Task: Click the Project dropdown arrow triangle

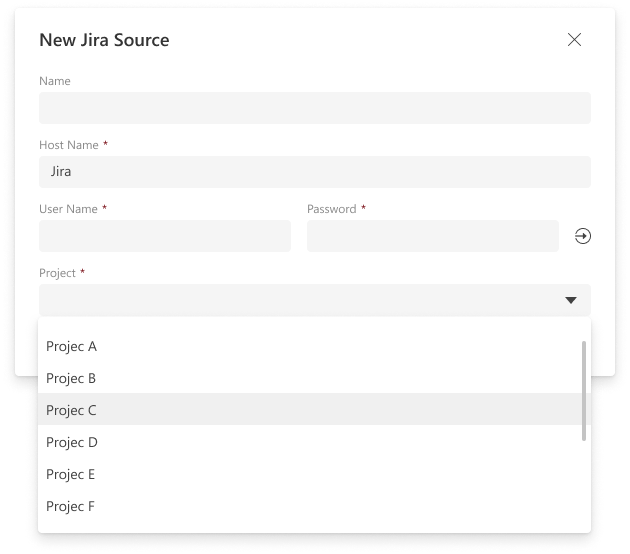Action: coord(571,300)
